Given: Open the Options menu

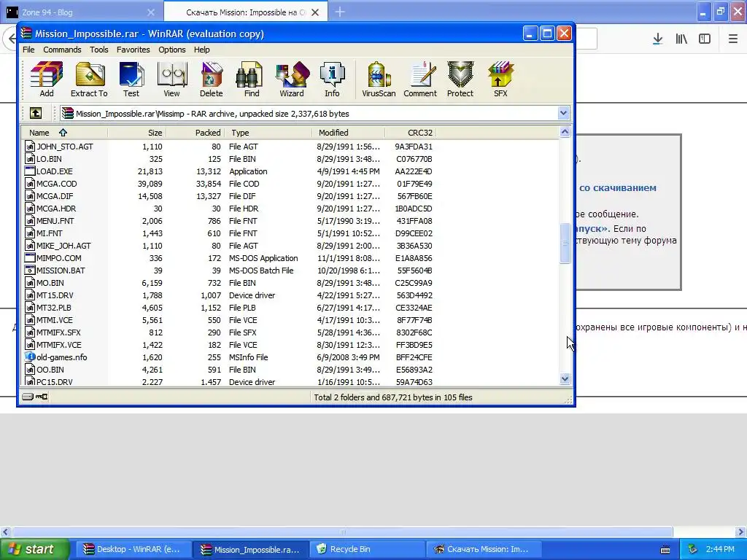Looking at the screenshot, I should 172,50.
